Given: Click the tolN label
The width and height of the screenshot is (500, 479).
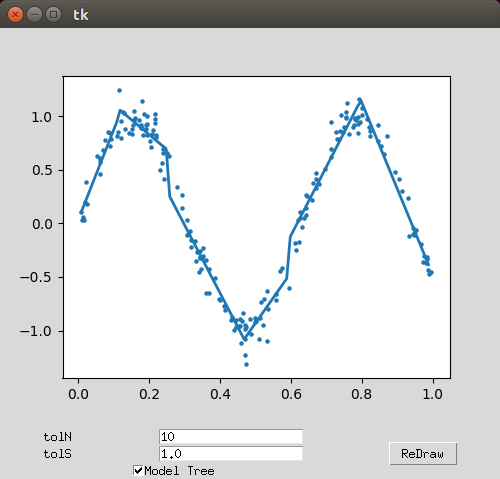Looking at the screenshot, I should tap(57, 437).
